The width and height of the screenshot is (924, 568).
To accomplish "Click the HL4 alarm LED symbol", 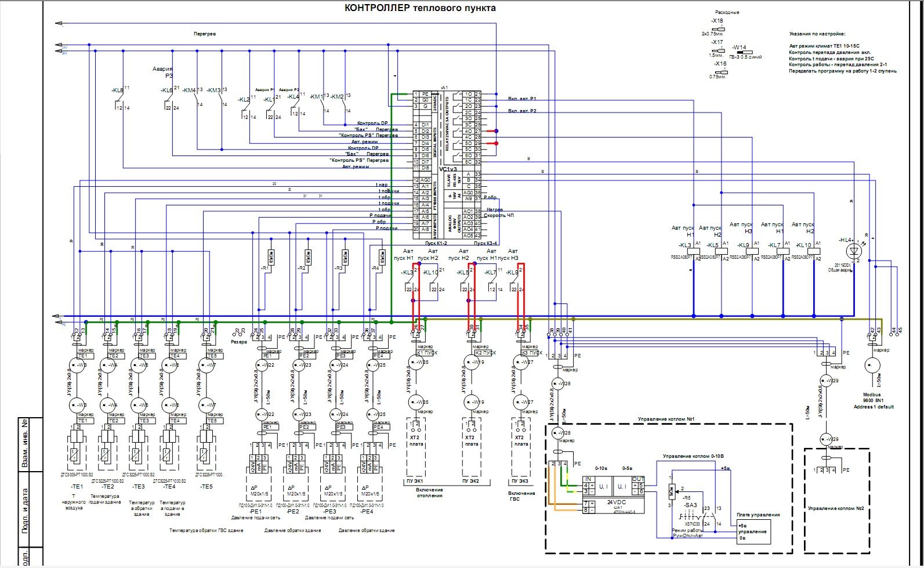I will point(853,252).
